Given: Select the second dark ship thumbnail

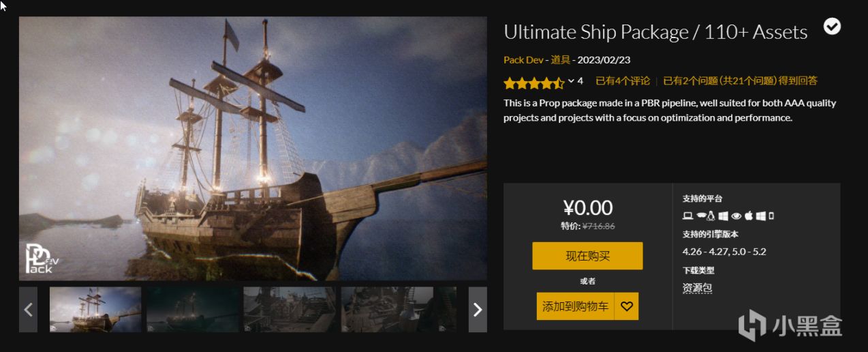Looking at the screenshot, I should pos(193,310).
